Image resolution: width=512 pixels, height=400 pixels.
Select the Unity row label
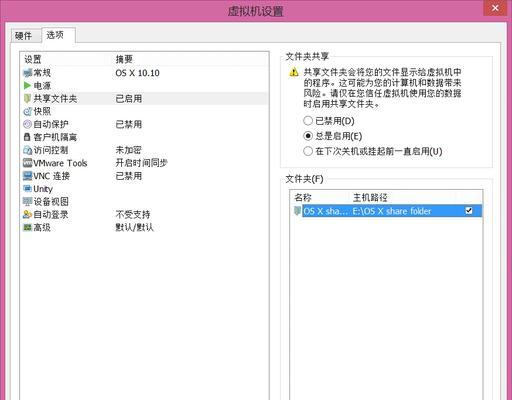43,189
